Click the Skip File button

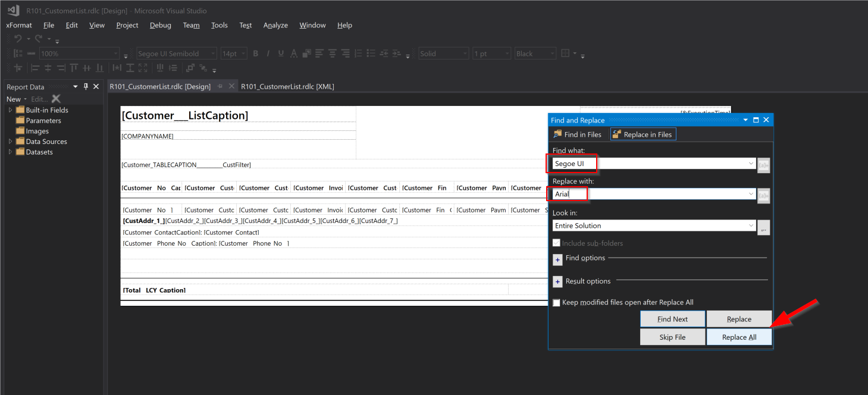tap(672, 337)
